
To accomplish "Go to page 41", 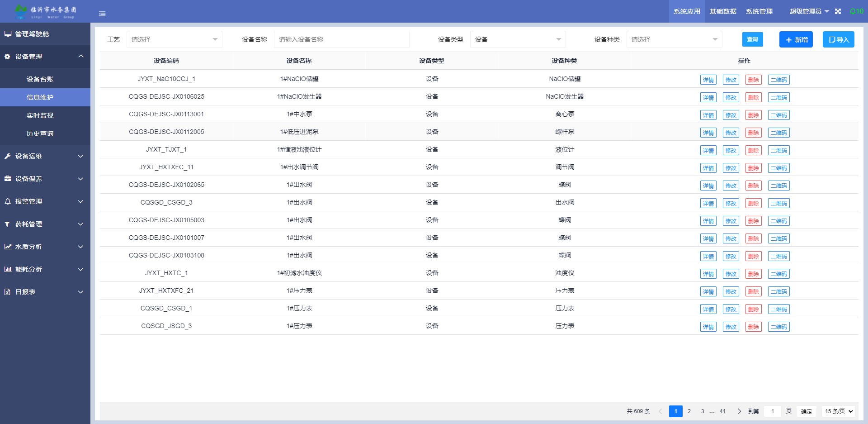I will point(722,411).
